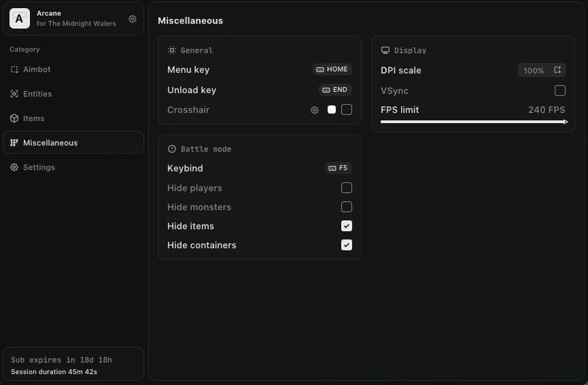The height and width of the screenshot is (385, 588).
Task: Click the DPI scale 100% field
Action: pyautogui.click(x=534, y=71)
